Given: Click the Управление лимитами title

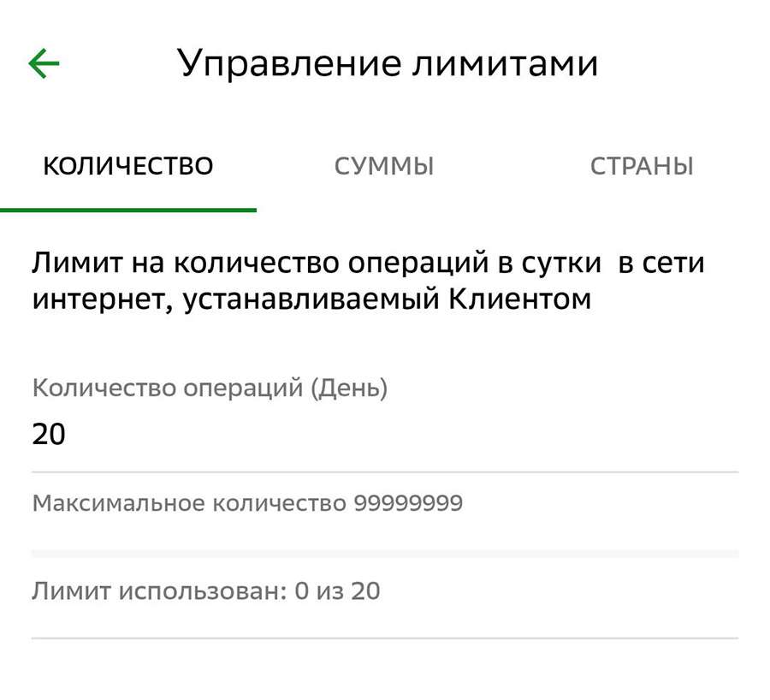Looking at the screenshot, I should tap(388, 62).
